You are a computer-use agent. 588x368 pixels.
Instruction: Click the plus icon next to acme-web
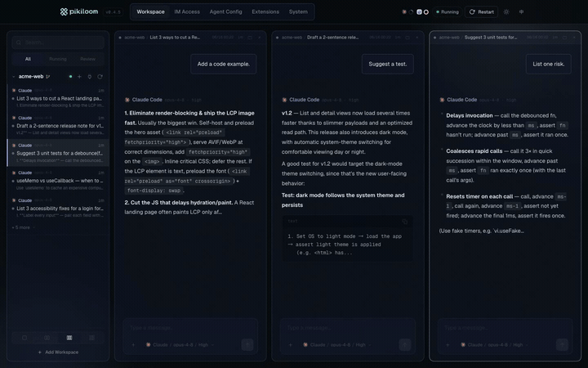(79, 77)
